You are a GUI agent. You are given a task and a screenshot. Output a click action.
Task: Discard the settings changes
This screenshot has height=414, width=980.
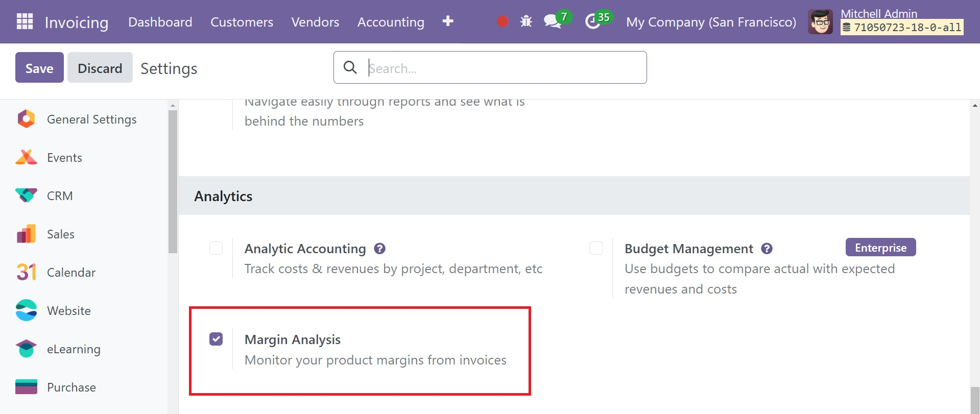click(x=100, y=67)
